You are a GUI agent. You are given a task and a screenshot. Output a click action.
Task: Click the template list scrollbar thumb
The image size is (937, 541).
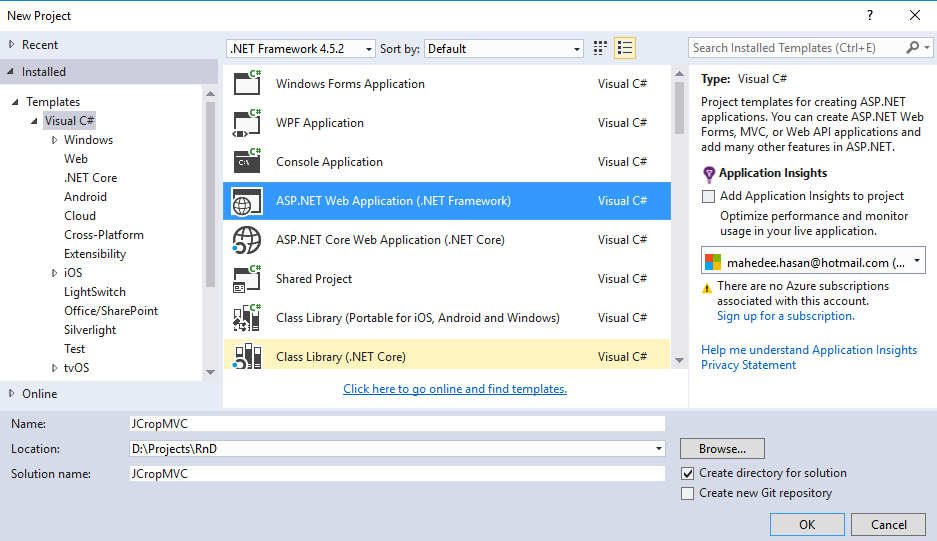[679, 108]
